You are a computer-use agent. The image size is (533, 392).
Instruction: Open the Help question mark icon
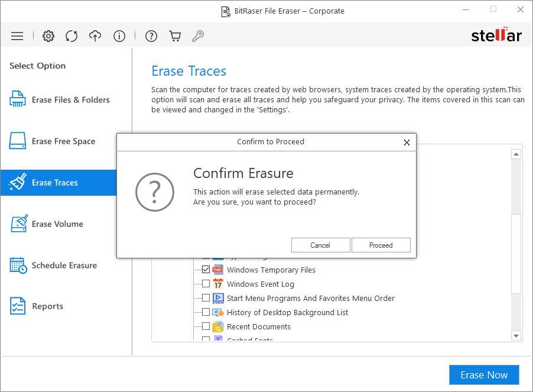[x=151, y=36]
